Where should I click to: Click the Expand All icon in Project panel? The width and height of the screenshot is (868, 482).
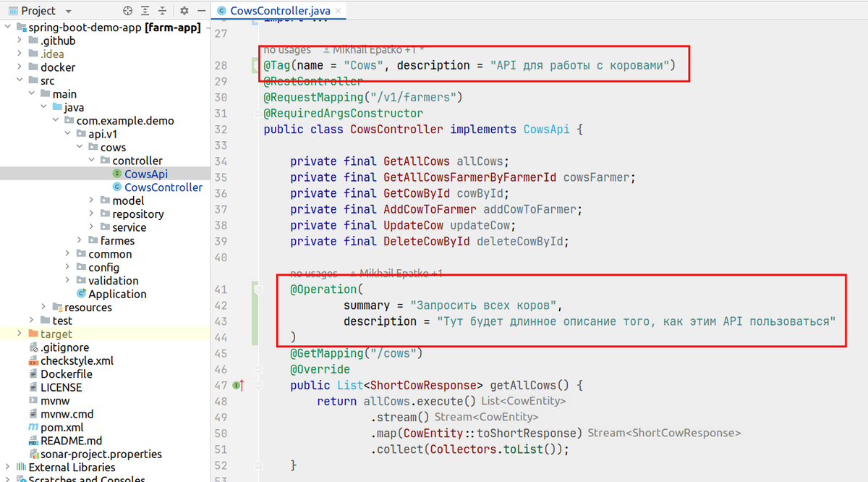[146, 11]
